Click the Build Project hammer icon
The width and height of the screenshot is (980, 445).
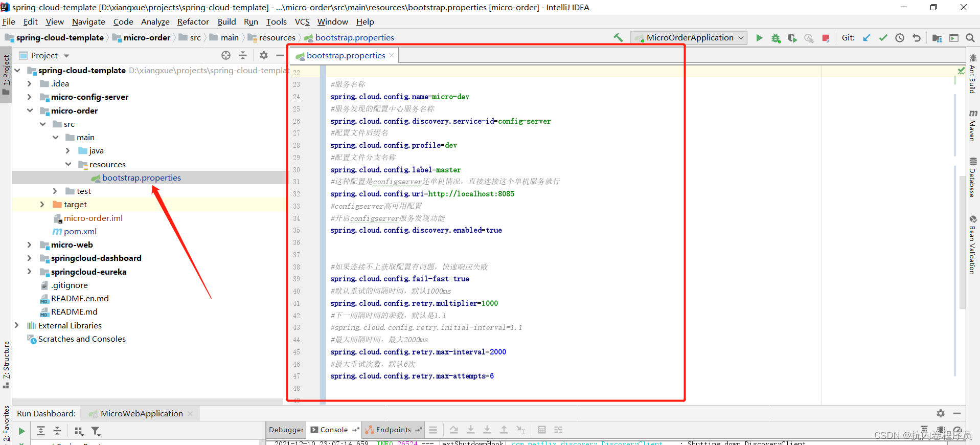[619, 37]
